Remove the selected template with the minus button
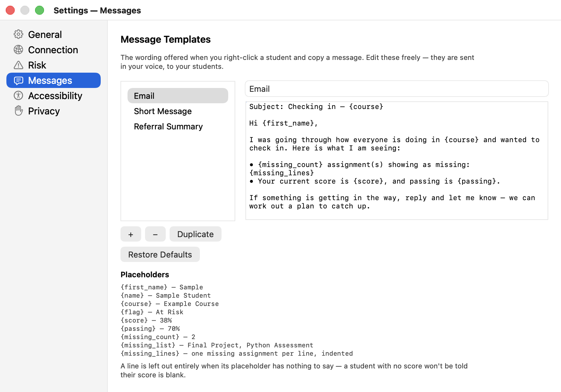The height and width of the screenshot is (392, 561). click(155, 234)
